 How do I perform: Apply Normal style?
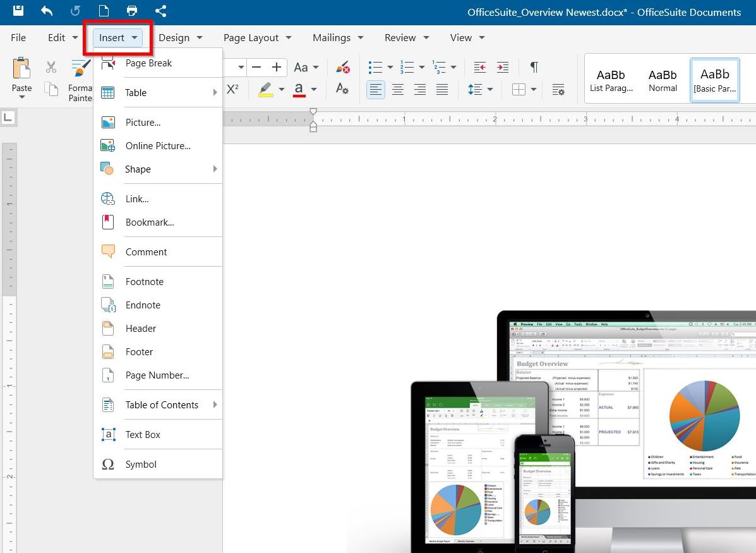point(663,80)
